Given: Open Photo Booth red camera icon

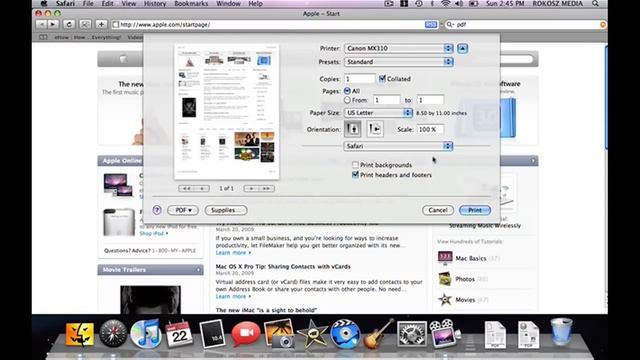Looking at the screenshot, I should pyautogui.click(x=246, y=334).
